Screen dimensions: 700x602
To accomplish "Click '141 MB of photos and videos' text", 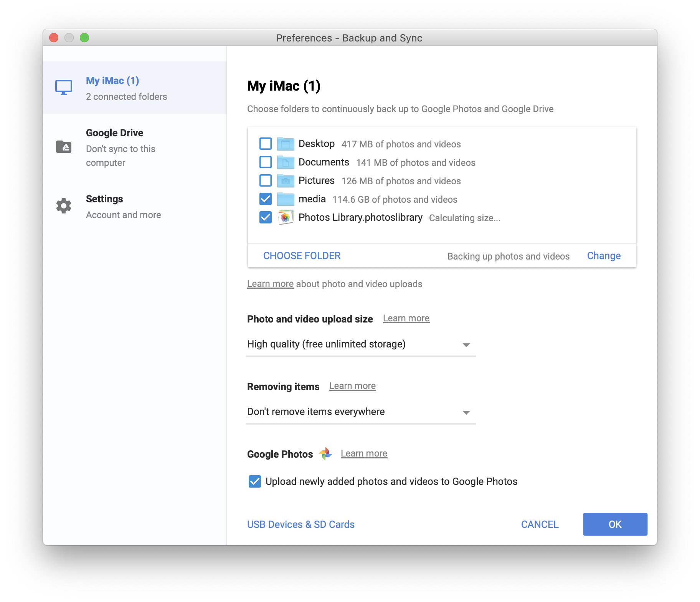I will tap(416, 162).
